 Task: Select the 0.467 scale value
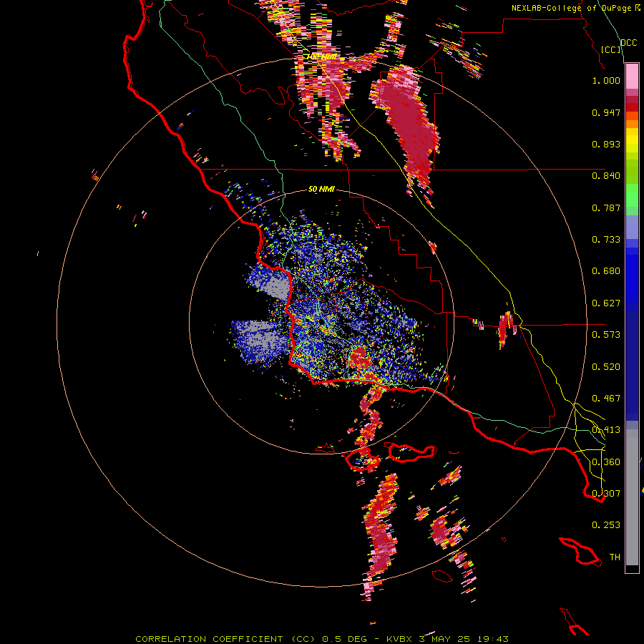tap(606, 399)
